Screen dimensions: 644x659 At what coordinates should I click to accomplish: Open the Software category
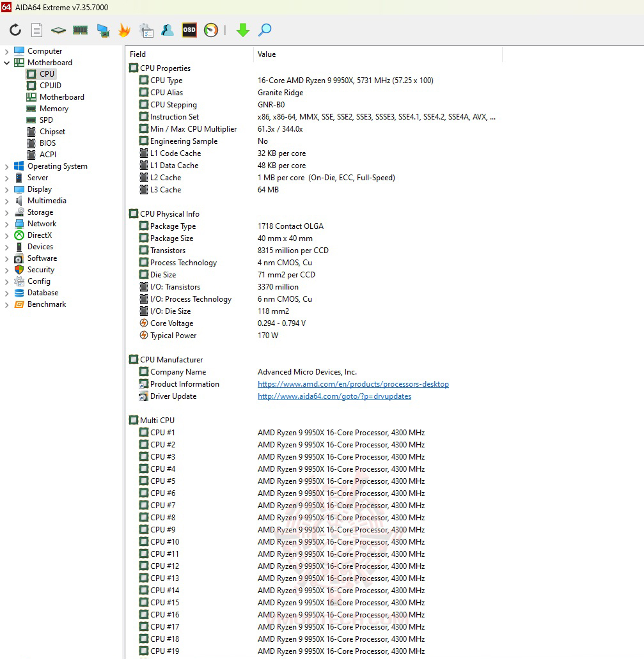coord(42,258)
